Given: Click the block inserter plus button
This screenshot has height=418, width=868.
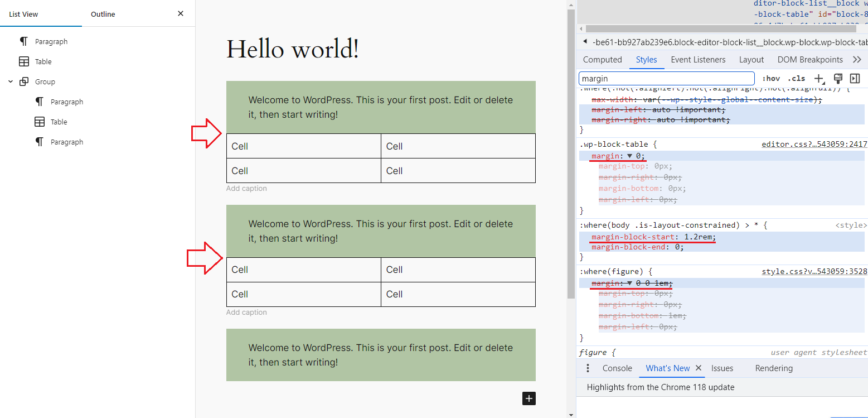Looking at the screenshot, I should [528, 398].
